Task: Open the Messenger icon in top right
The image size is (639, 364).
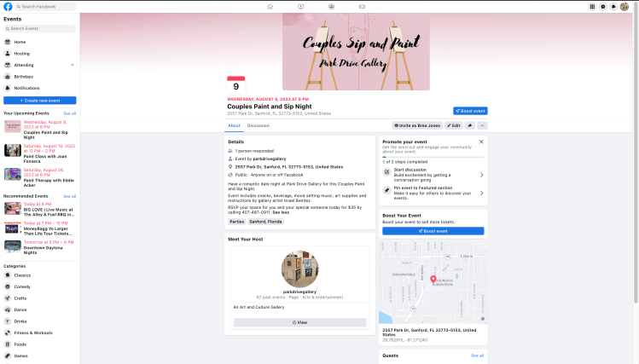Action: (x=603, y=7)
